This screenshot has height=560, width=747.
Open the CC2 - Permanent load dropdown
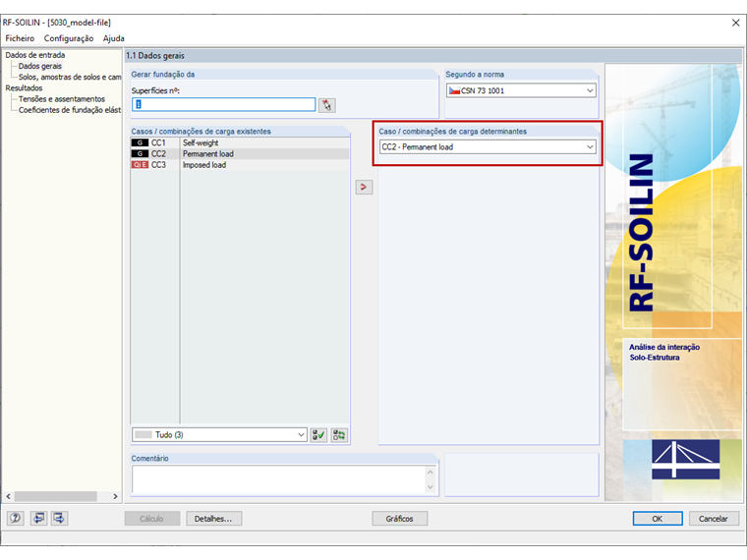click(x=488, y=147)
